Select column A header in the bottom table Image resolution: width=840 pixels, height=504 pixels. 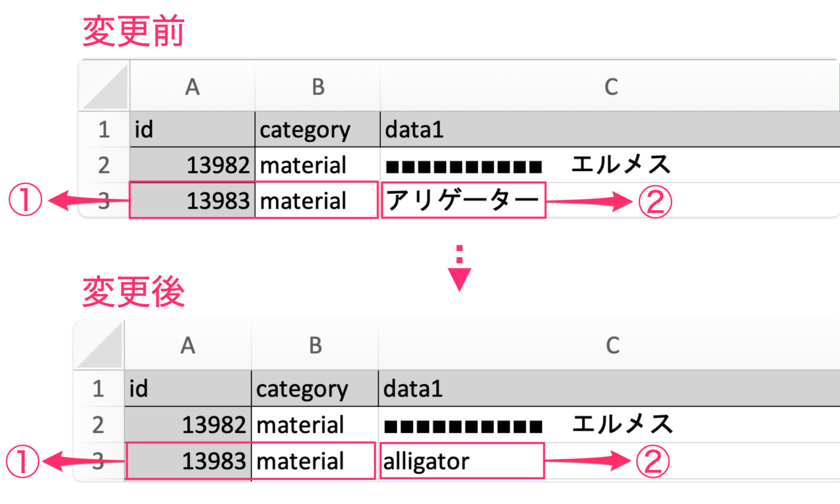188,346
